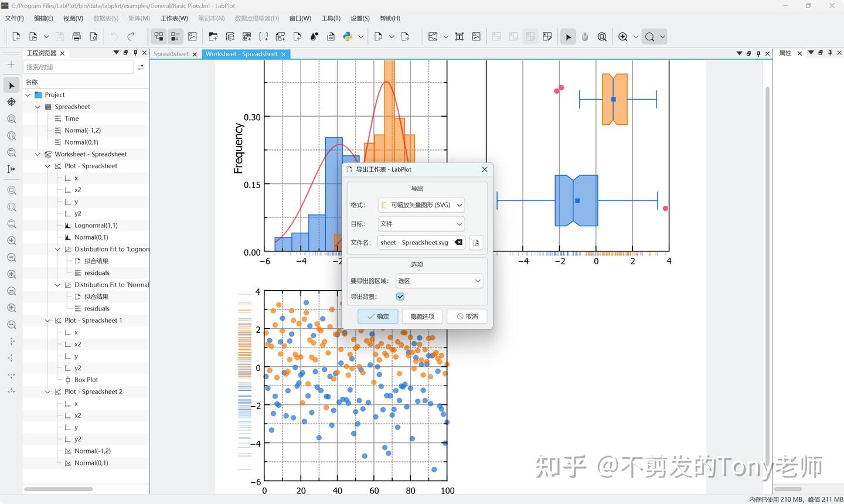The width and height of the screenshot is (844, 504).
Task: Open the 要导出的区域 dropdown
Action: (x=438, y=281)
